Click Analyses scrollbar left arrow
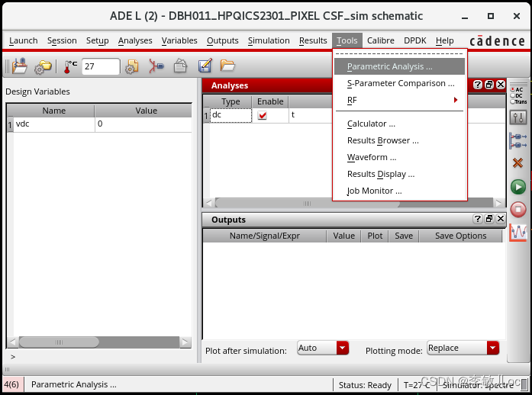The image size is (532, 395). [208, 204]
